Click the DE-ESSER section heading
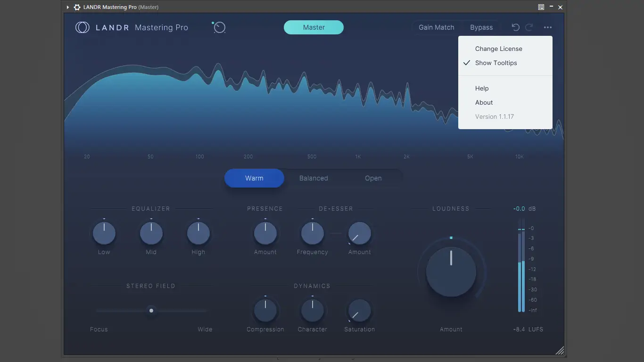This screenshot has height=362, width=644. [x=336, y=209]
